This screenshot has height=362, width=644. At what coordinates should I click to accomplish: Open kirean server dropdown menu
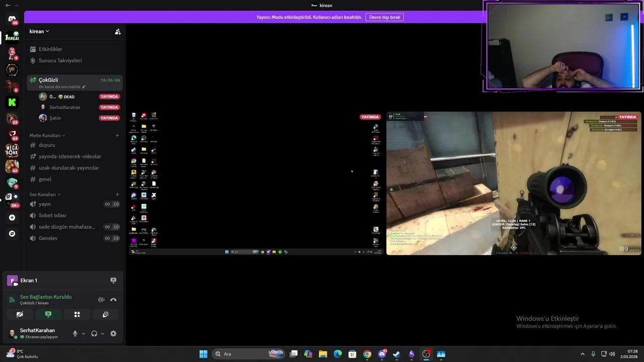39,31
